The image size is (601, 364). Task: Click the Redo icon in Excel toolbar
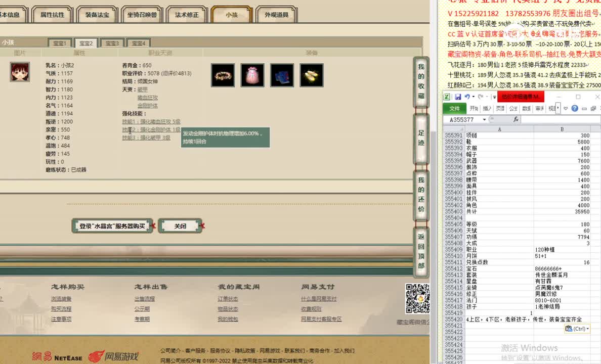[x=480, y=97]
